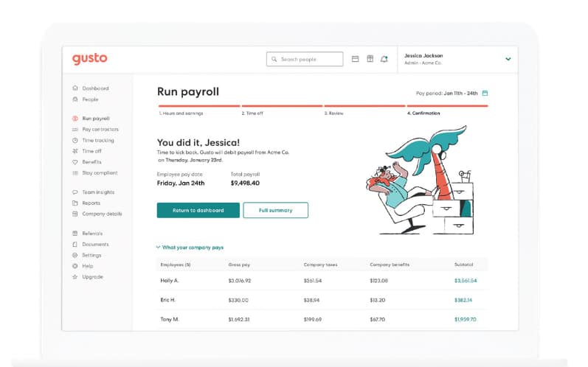588x367 pixels.
Task: Click the Dashboard home icon
Action: click(x=75, y=88)
